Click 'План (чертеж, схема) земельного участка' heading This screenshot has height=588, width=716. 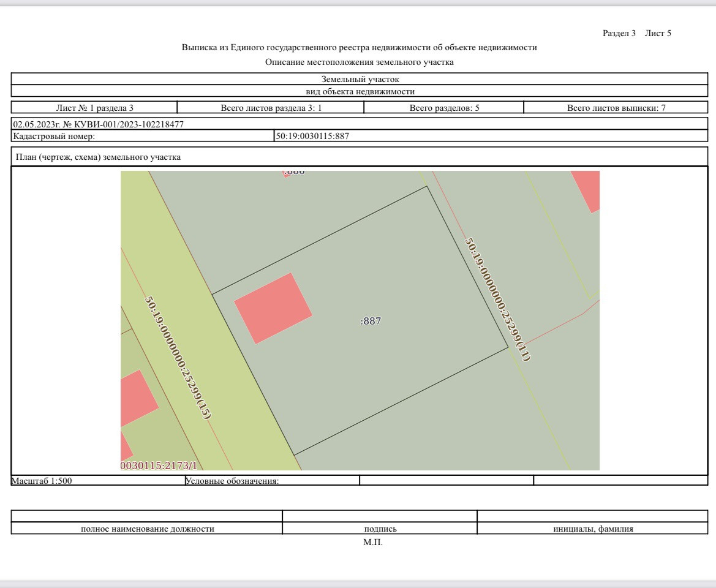click(x=98, y=157)
